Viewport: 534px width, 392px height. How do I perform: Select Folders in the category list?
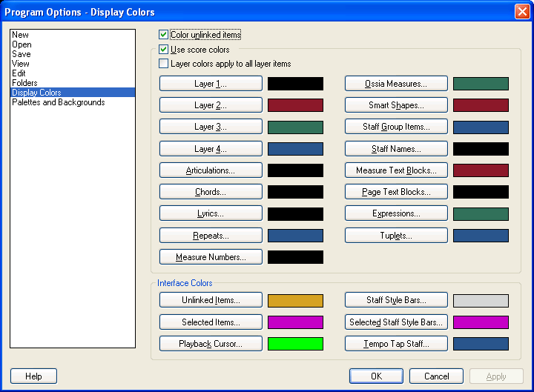(24, 83)
